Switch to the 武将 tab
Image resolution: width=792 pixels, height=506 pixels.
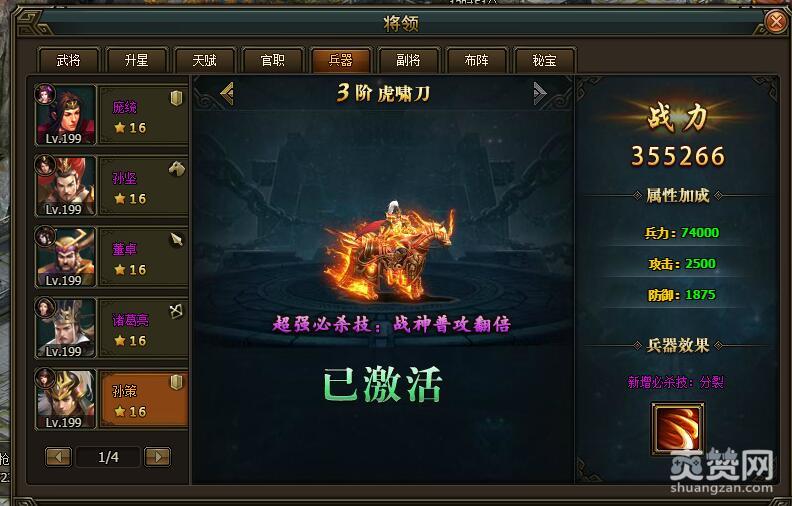pos(68,61)
